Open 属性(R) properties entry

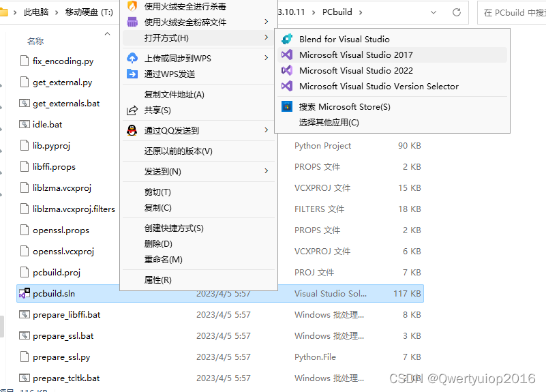tap(157, 280)
